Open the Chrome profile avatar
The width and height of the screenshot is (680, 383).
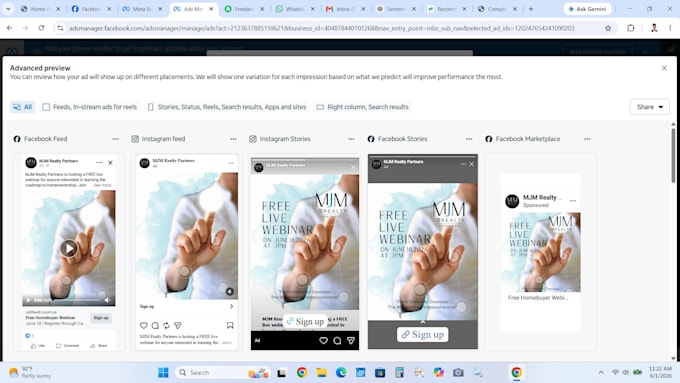[x=654, y=28]
